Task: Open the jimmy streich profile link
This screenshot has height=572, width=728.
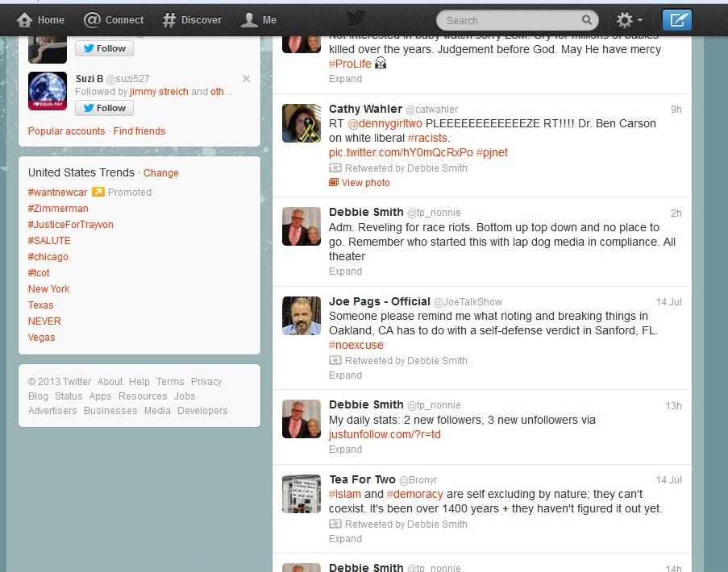Action: (x=159, y=92)
